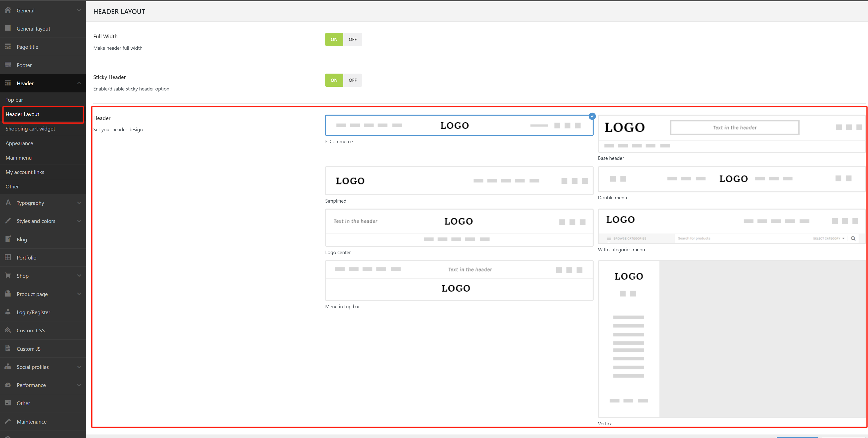Image resolution: width=868 pixels, height=438 pixels.
Task: Click ON for Full Width
Action: tap(334, 39)
